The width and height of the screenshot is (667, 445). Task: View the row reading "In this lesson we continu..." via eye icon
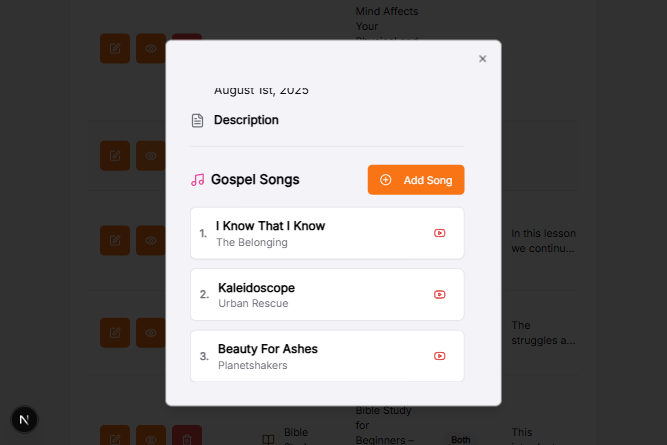pos(151,240)
